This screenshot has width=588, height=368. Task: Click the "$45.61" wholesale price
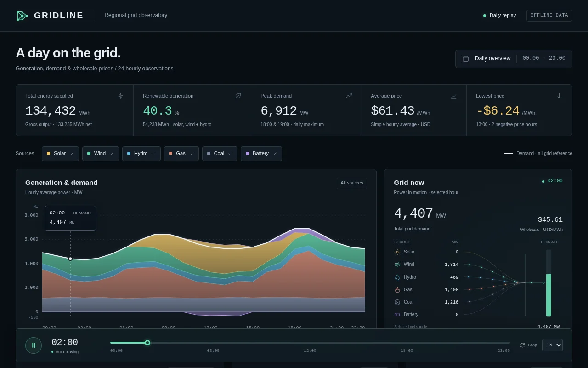click(550, 220)
